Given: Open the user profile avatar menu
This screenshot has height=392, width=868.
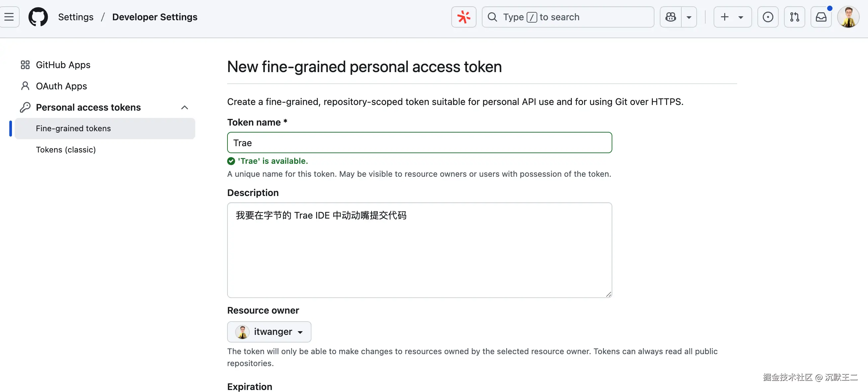Looking at the screenshot, I should (848, 17).
